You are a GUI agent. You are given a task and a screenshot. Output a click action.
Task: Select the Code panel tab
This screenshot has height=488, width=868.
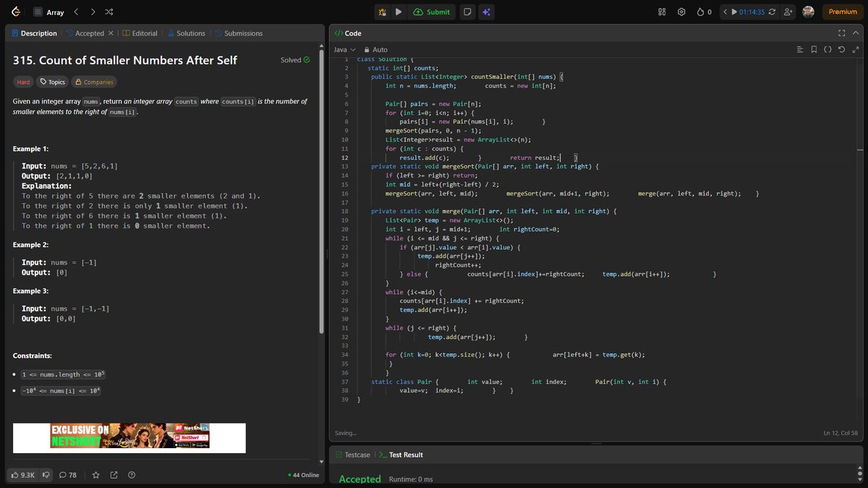pos(348,33)
